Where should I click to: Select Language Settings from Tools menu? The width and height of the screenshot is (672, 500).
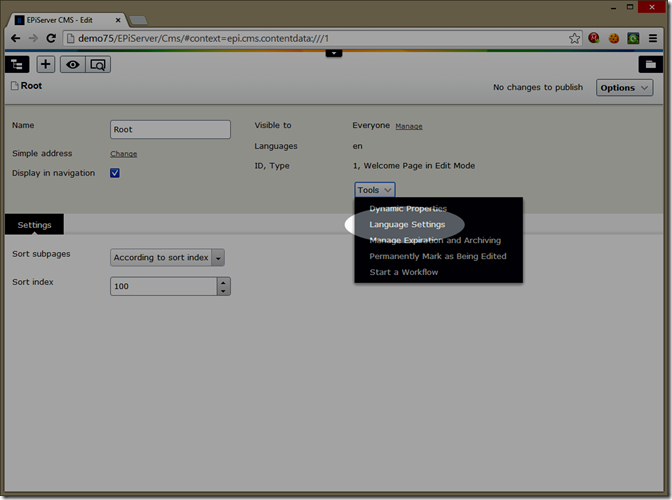[x=407, y=224]
